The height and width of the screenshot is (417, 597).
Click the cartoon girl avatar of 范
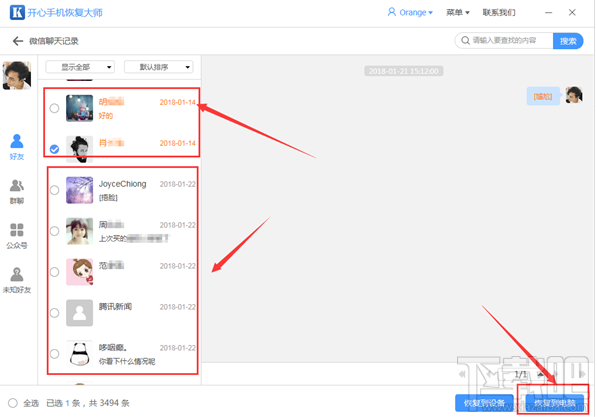point(79,272)
